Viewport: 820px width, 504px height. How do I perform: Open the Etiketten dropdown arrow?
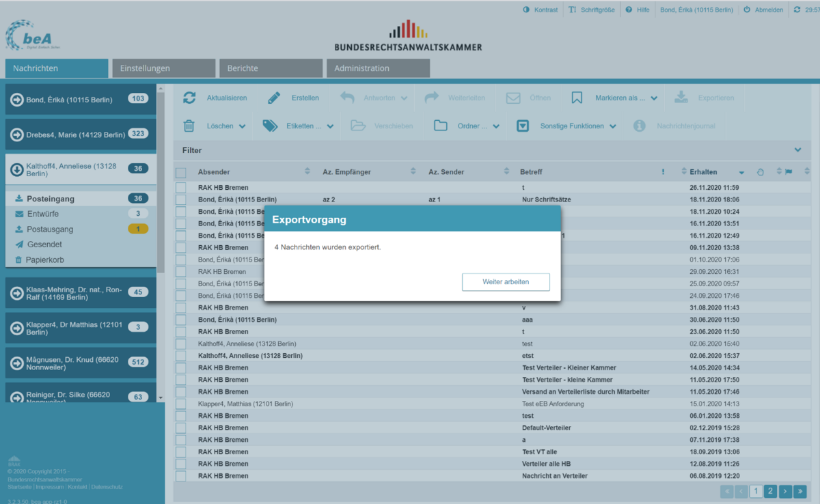[x=330, y=126]
